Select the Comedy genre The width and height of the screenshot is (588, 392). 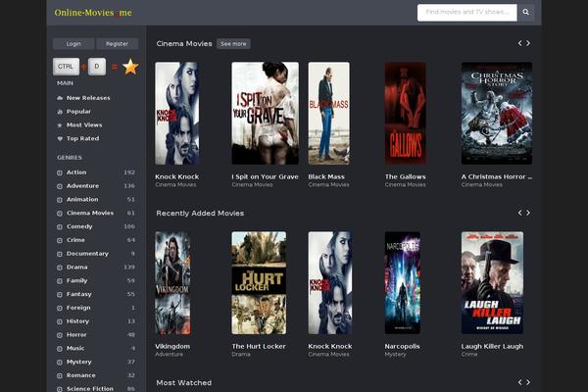(79, 226)
